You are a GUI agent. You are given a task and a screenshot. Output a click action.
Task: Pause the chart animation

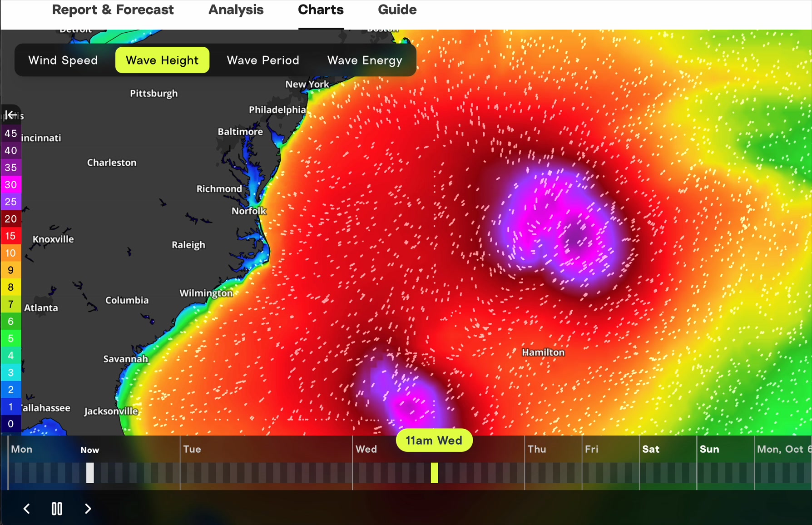coord(57,509)
